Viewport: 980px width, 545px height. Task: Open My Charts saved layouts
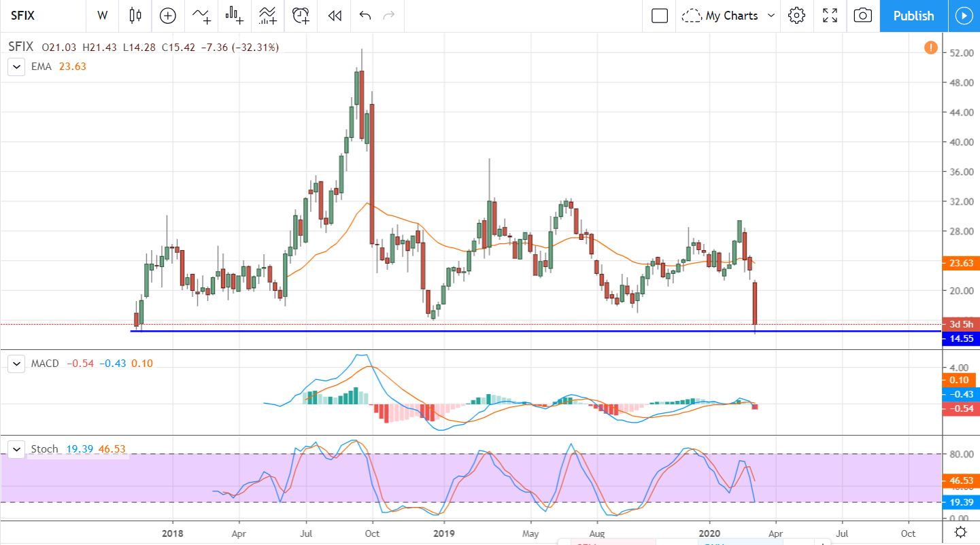pyautogui.click(x=720, y=16)
